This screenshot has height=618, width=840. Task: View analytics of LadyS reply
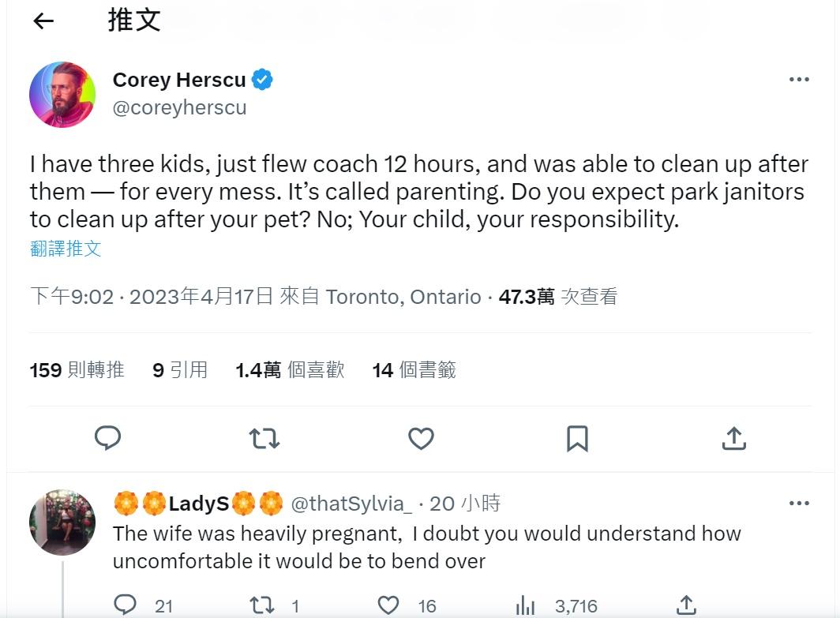[x=525, y=605]
